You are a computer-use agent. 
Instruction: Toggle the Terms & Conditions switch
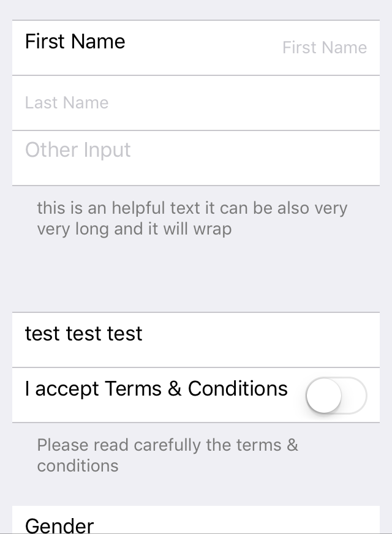[x=336, y=396]
